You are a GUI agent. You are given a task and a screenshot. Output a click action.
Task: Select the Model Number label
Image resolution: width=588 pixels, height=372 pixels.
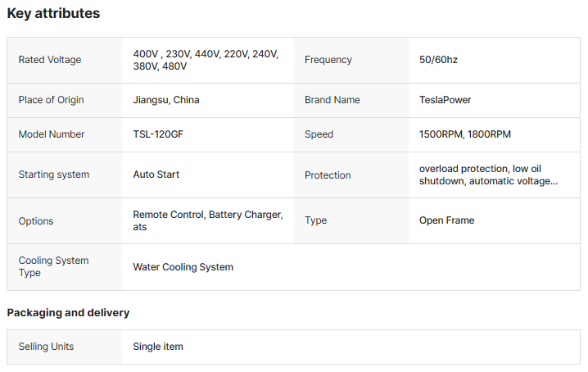click(x=52, y=134)
